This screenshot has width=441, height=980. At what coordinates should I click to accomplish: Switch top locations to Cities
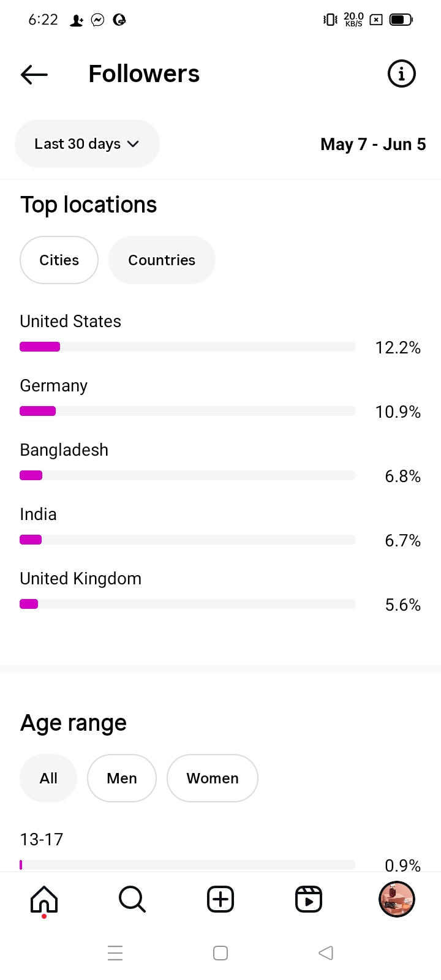(59, 260)
